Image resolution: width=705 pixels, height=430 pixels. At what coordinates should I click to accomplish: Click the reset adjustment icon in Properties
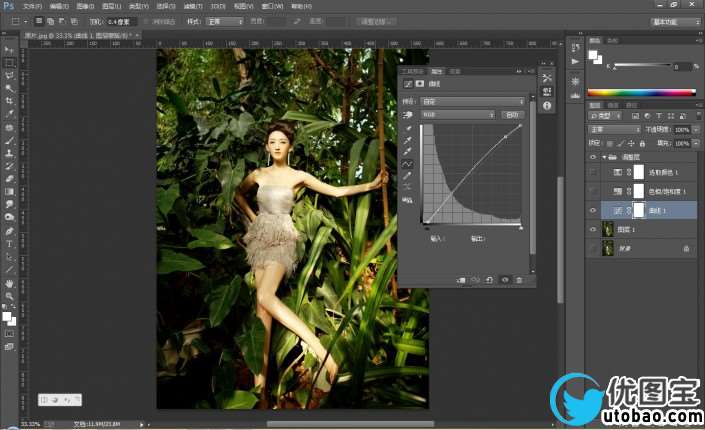(489, 280)
